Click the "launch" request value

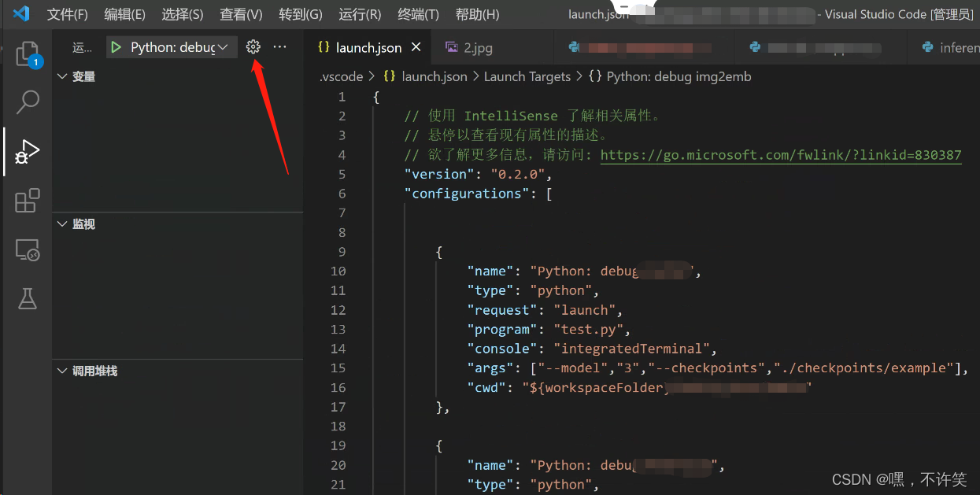[584, 310]
